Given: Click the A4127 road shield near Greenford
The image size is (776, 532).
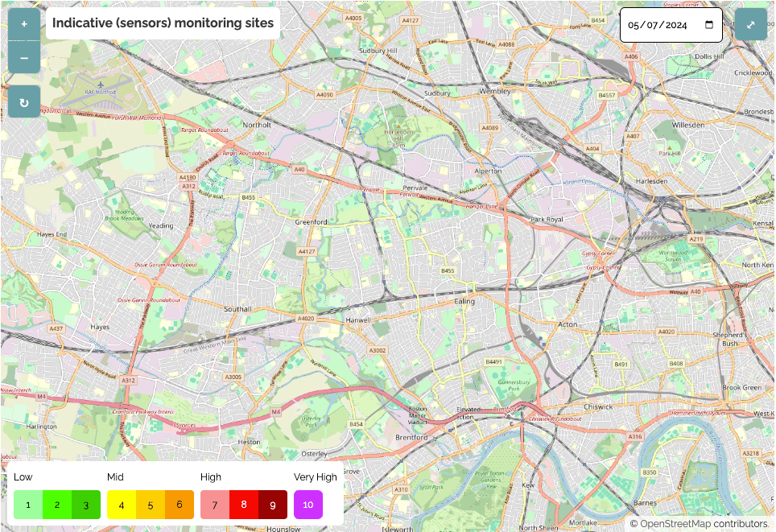Looking at the screenshot, I should pyautogui.click(x=307, y=251).
